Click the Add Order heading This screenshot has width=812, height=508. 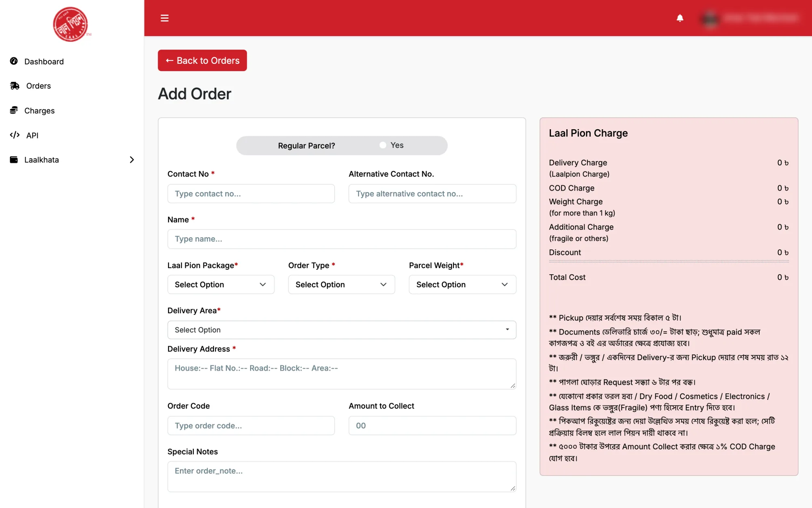pyautogui.click(x=194, y=94)
